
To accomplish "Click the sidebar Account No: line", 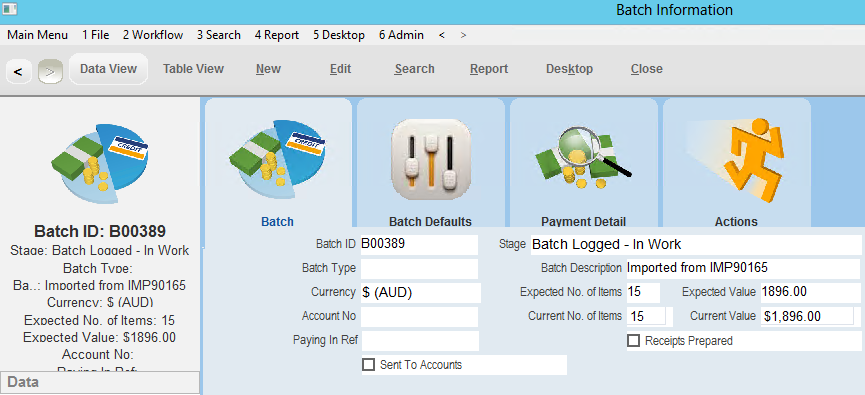I will 98,354.
